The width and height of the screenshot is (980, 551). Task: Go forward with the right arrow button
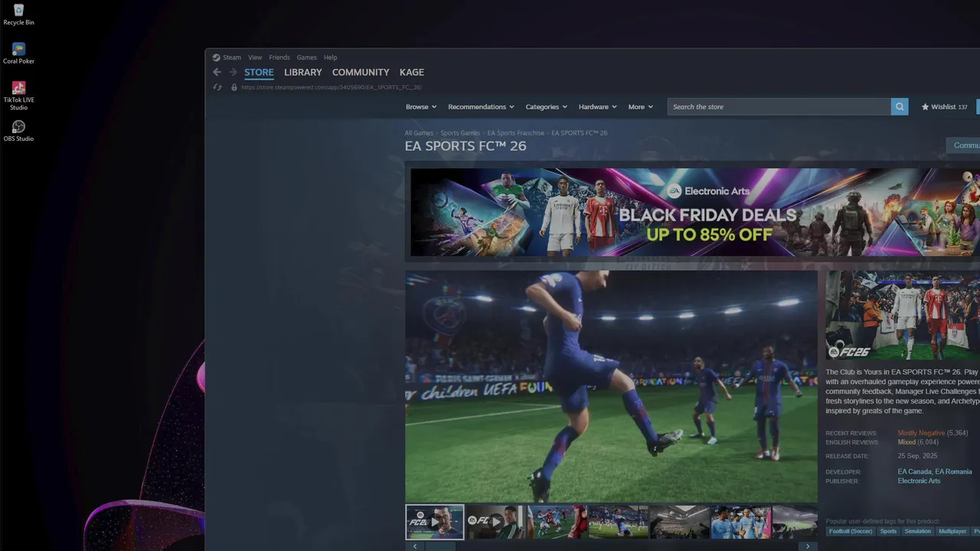click(x=233, y=72)
